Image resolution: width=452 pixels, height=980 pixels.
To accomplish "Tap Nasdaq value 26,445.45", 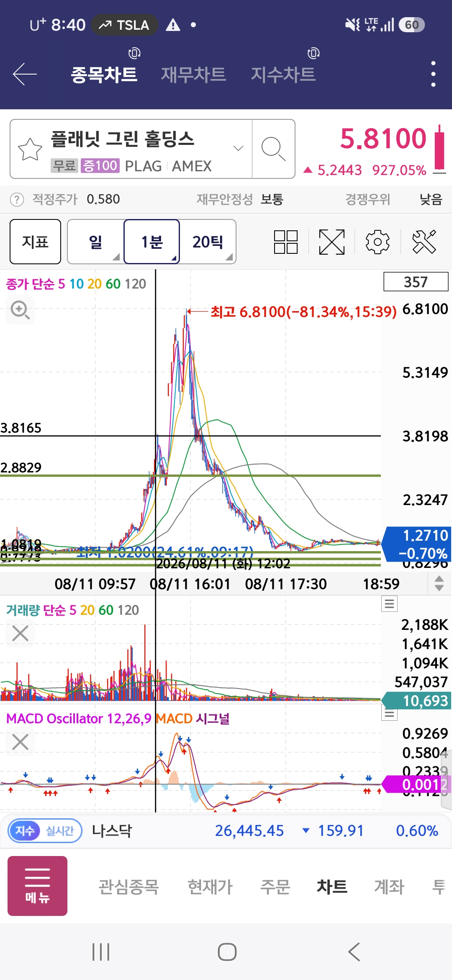I will pos(249,830).
